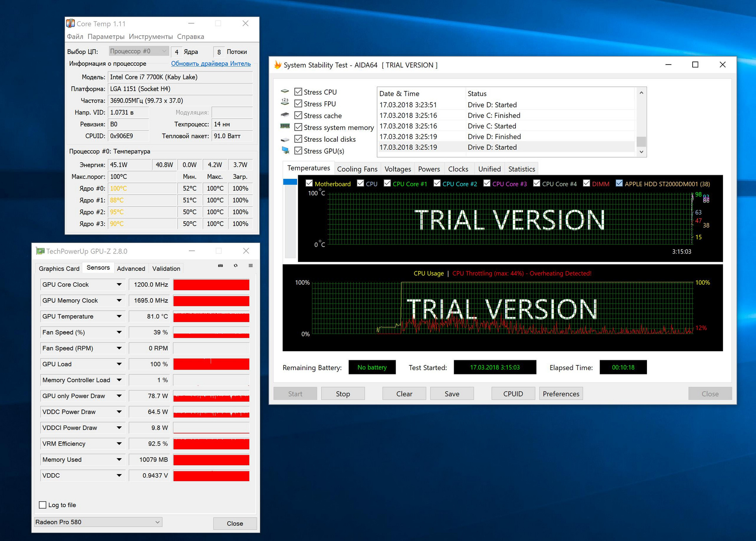Toggle Stress local disks checkbox

pos(298,139)
